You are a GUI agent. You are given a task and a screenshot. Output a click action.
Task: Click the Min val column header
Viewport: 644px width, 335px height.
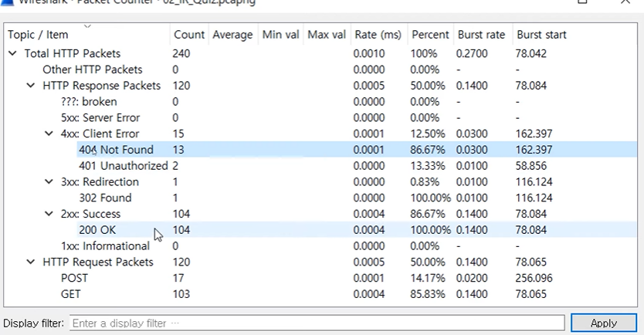[x=281, y=35]
